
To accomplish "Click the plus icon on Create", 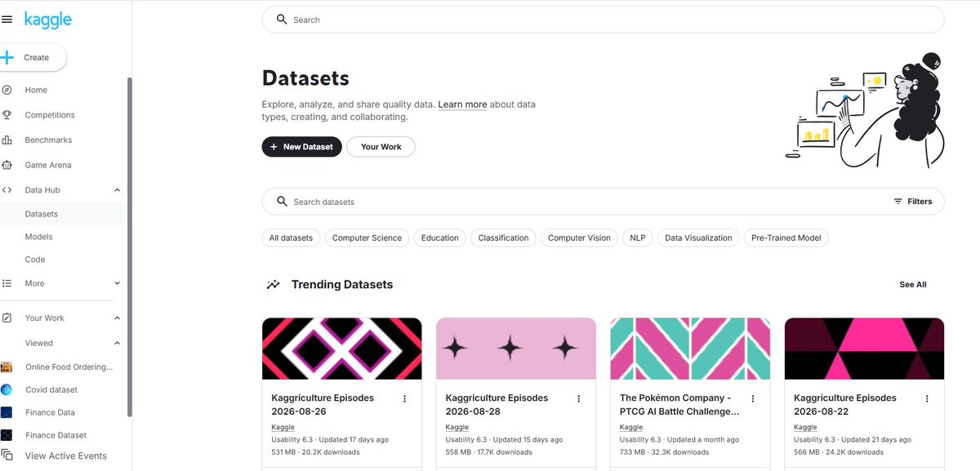I will point(7,58).
